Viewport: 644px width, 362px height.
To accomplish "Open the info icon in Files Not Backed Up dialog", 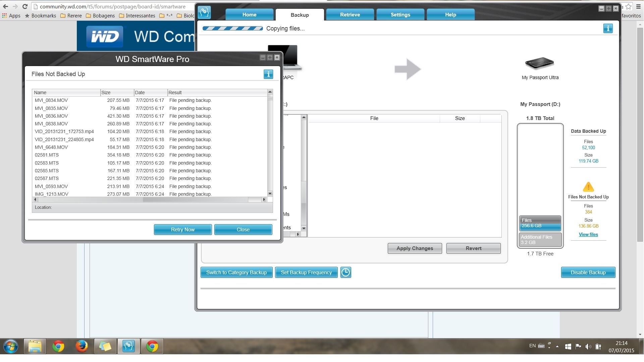I will (268, 74).
